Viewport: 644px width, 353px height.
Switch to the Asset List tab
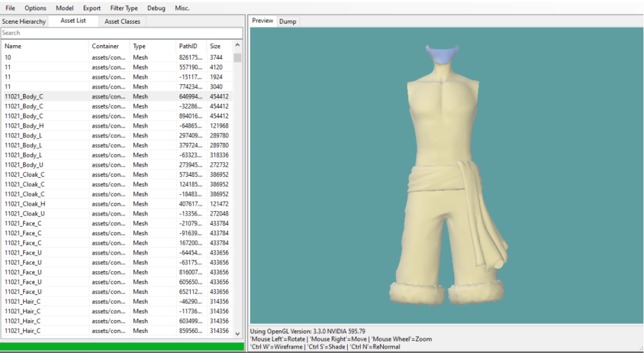tap(73, 21)
